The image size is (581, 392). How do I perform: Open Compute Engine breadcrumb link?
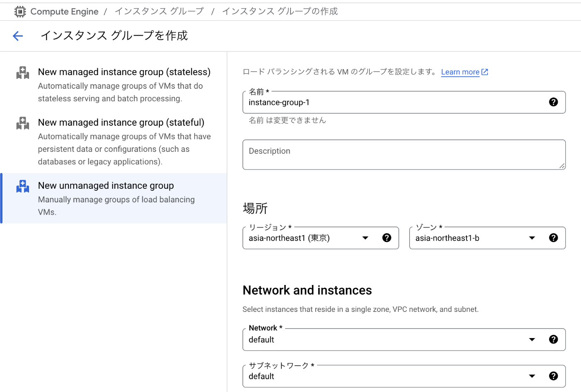(64, 12)
